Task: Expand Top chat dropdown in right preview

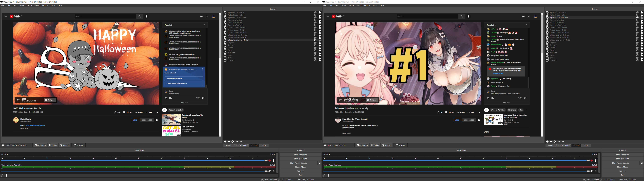Action: pos(491,25)
